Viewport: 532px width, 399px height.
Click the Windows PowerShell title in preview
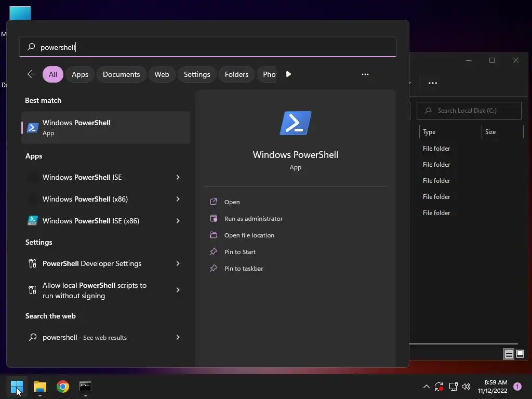296,155
